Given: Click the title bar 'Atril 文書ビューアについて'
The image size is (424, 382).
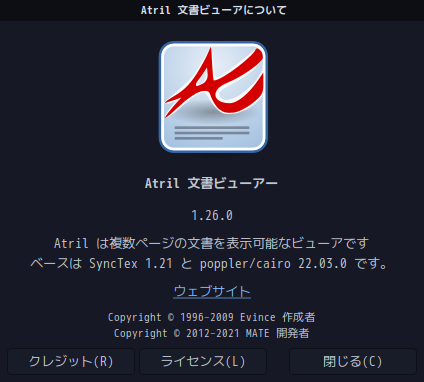Looking at the screenshot, I should 213,10.
